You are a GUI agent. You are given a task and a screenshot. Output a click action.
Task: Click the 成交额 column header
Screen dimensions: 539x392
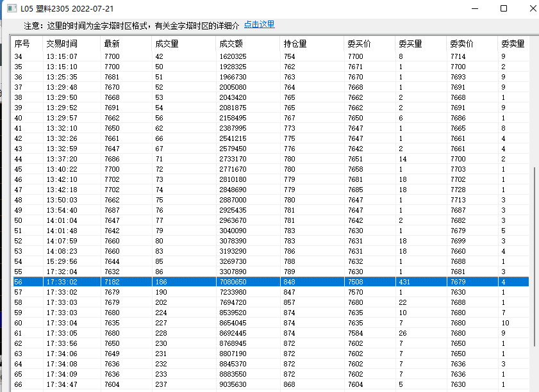point(248,44)
